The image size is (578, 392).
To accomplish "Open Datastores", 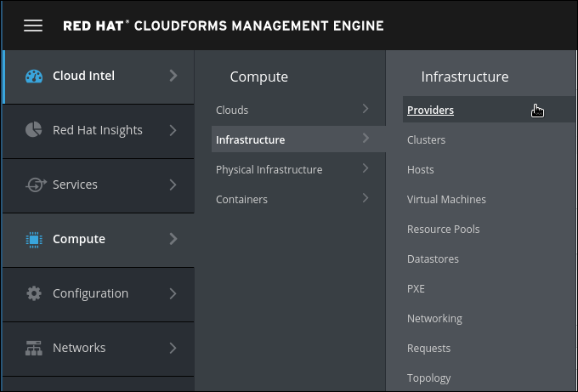I will [x=433, y=258].
